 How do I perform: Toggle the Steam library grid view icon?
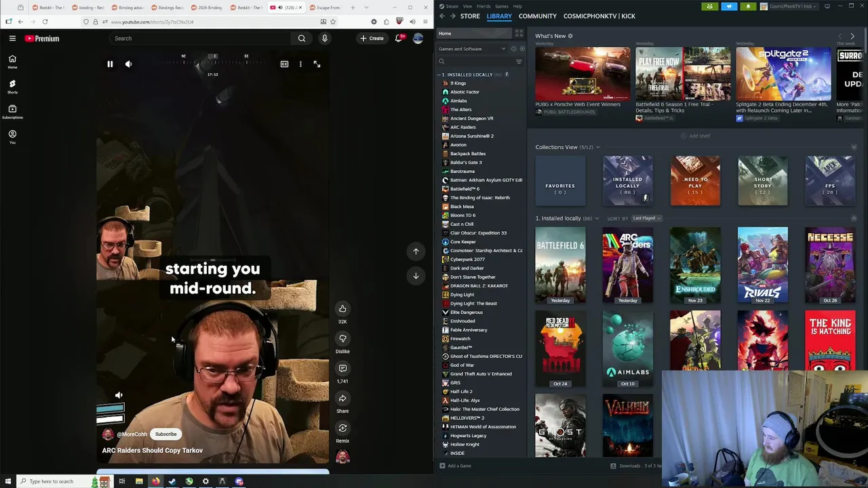tap(519, 33)
